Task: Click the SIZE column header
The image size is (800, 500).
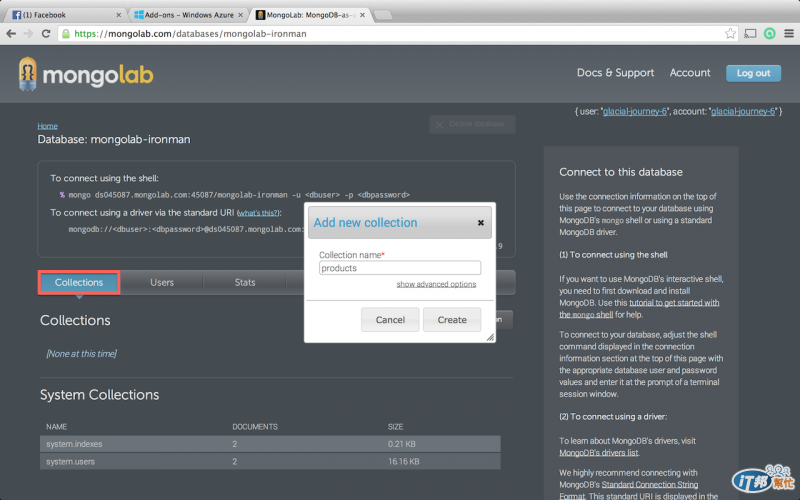Action: 395,427
